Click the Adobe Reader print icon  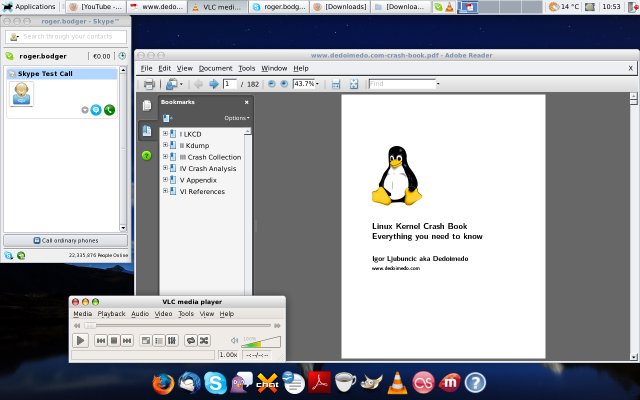149,84
